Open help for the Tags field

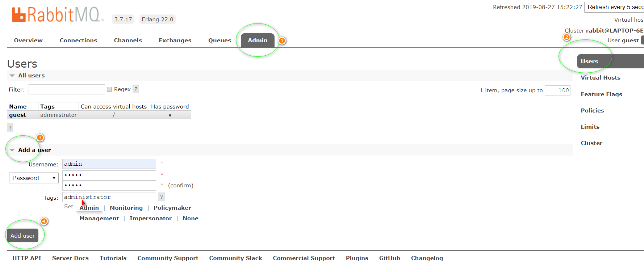pos(162,197)
